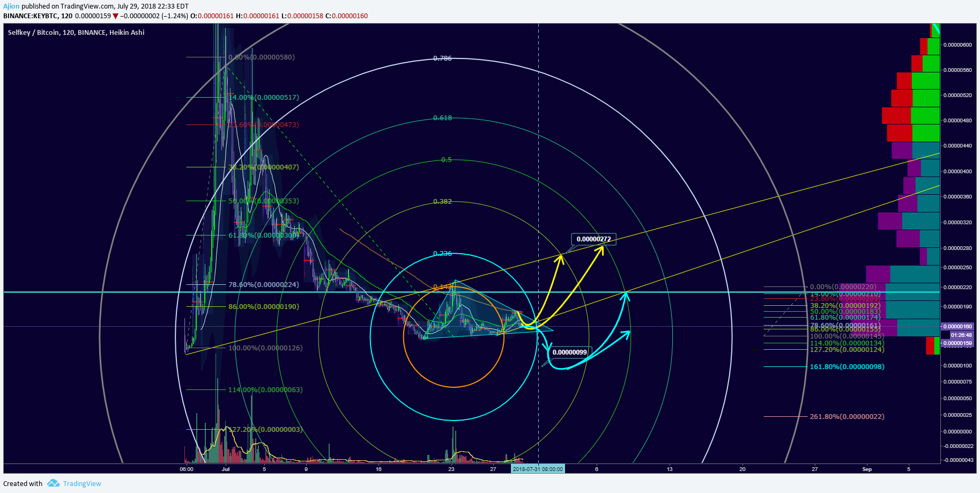This screenshot has width=980, height=493.
Task: Click the 100.00%(0.00000126) retracement label
Action: pyautogui.click(x=265, y=348)
